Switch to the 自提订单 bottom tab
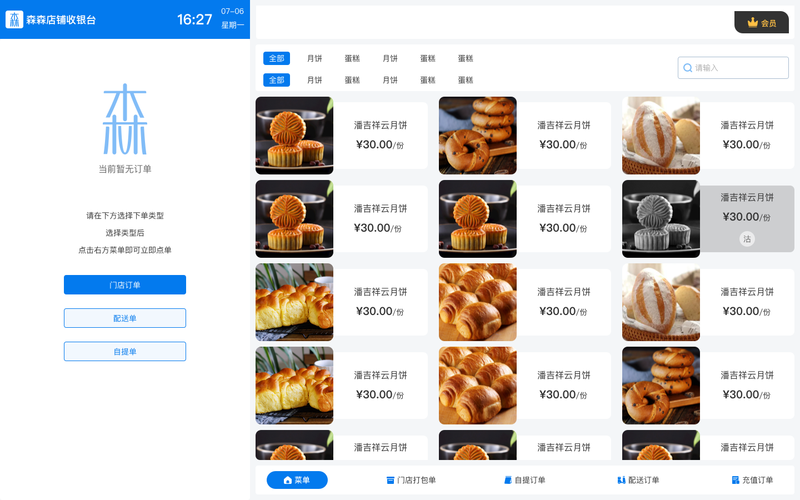Viewport: 800px width, 500px height. pyautogui.click(x=524, y=480)
